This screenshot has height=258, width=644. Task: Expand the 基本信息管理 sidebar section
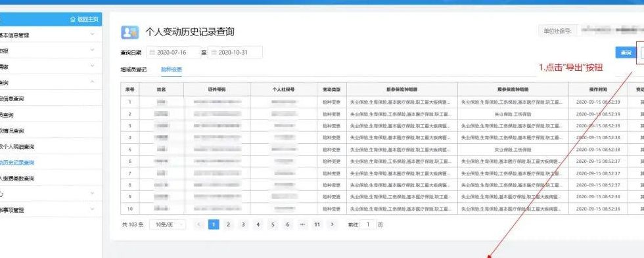(x=93, y=35)
